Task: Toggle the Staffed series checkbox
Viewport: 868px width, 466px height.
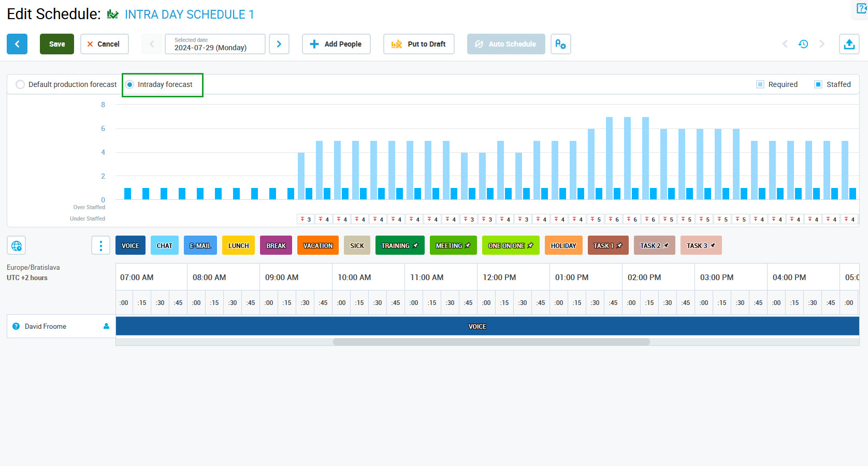Action: point(818,84)
